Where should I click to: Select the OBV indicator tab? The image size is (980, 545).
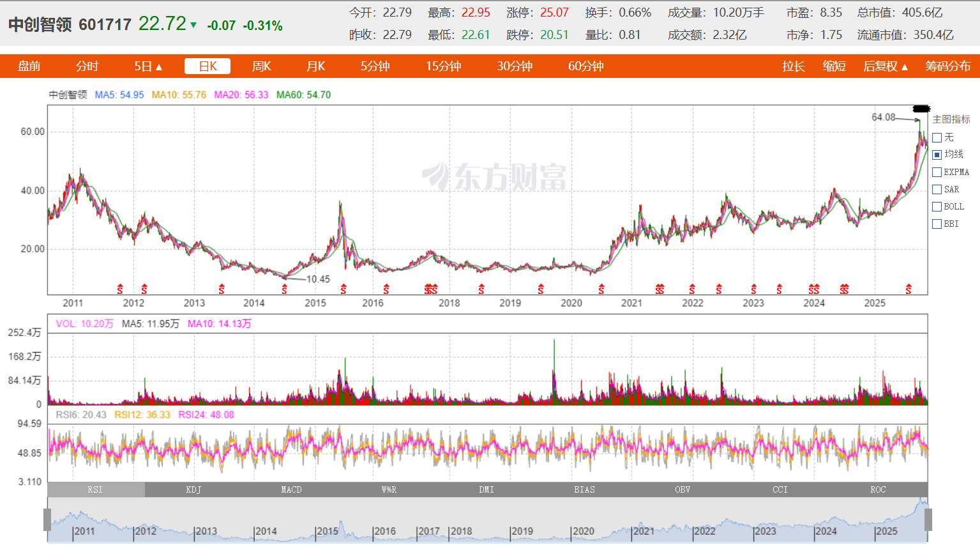point(682,489)
